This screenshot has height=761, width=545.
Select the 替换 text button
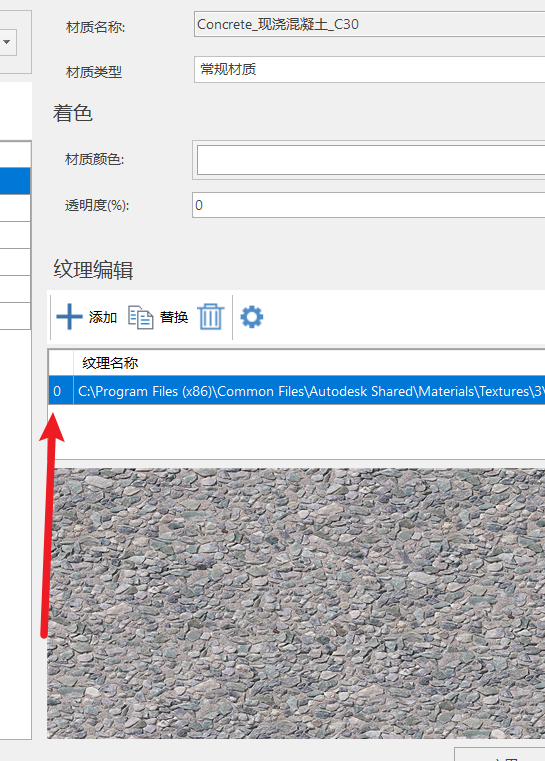tap(174, 317)
